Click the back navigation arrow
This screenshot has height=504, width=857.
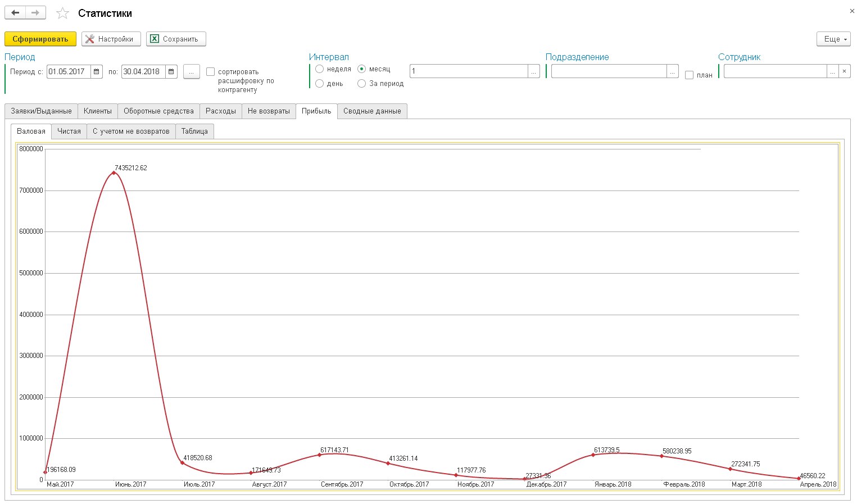[x=15, y=12]
